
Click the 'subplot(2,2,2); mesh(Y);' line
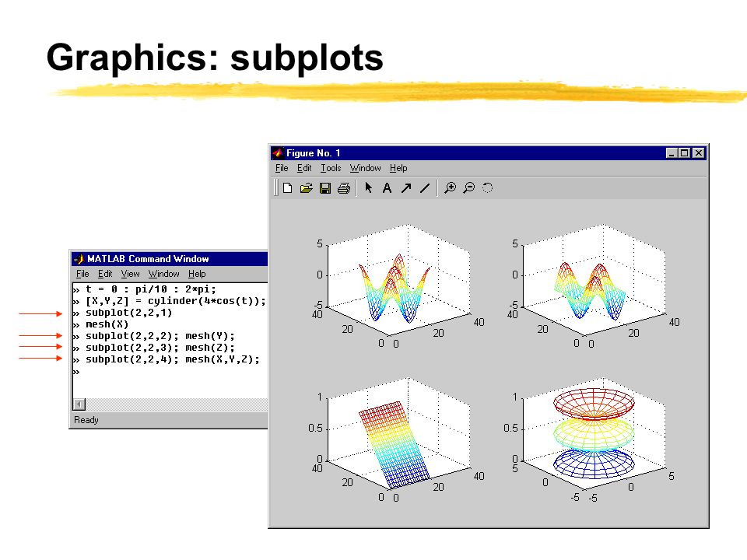[x=160, y=336]
